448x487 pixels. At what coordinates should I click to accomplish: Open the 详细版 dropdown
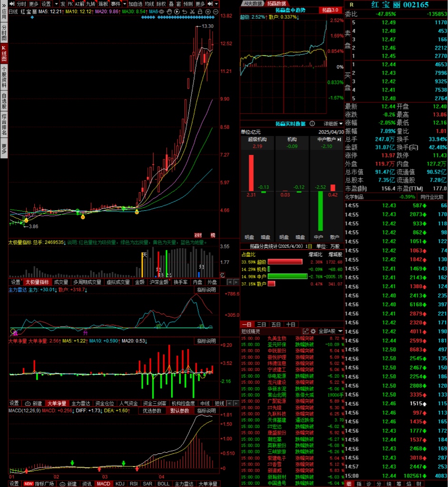pyautogui.click(x=333, y=124)
